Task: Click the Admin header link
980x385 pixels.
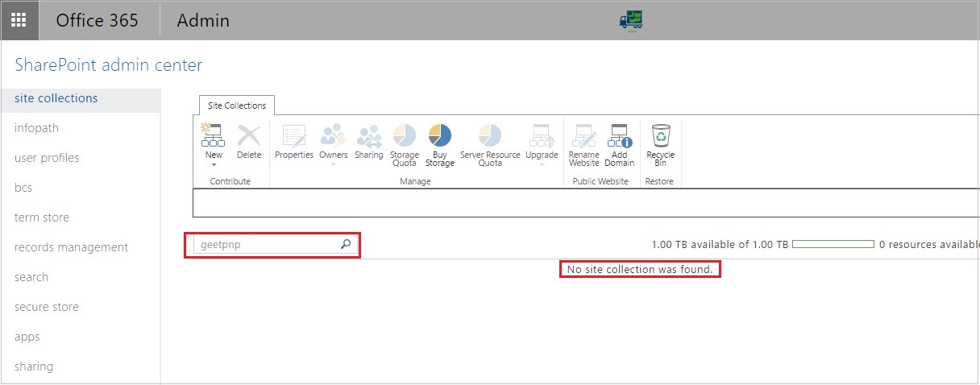Action: [x=203, y=20]
